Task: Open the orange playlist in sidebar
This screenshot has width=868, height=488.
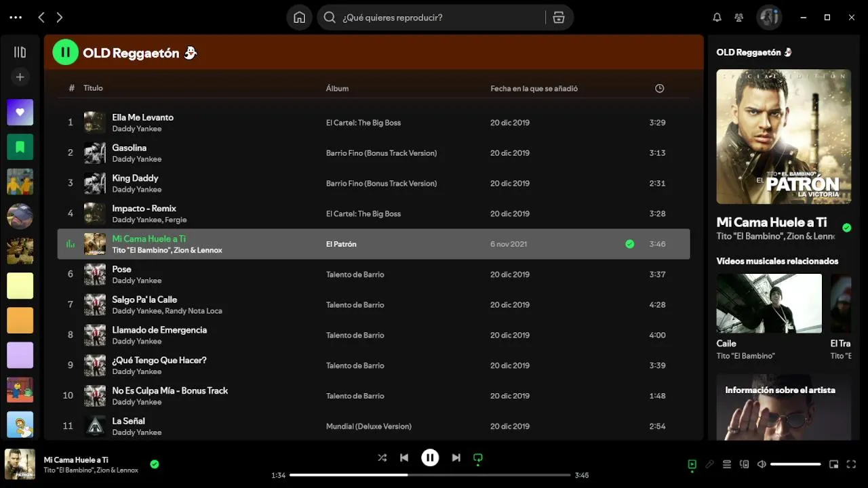Action: pos(20,321)
